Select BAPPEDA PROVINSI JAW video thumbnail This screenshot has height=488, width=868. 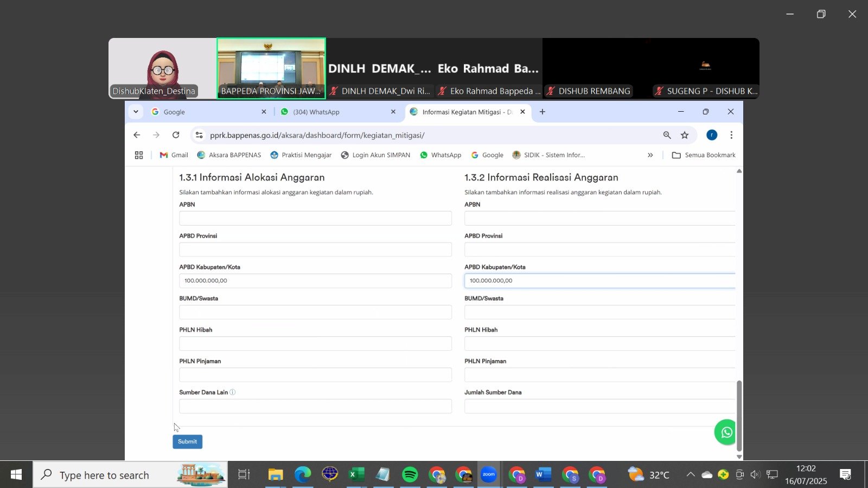(x=271, y=68)
